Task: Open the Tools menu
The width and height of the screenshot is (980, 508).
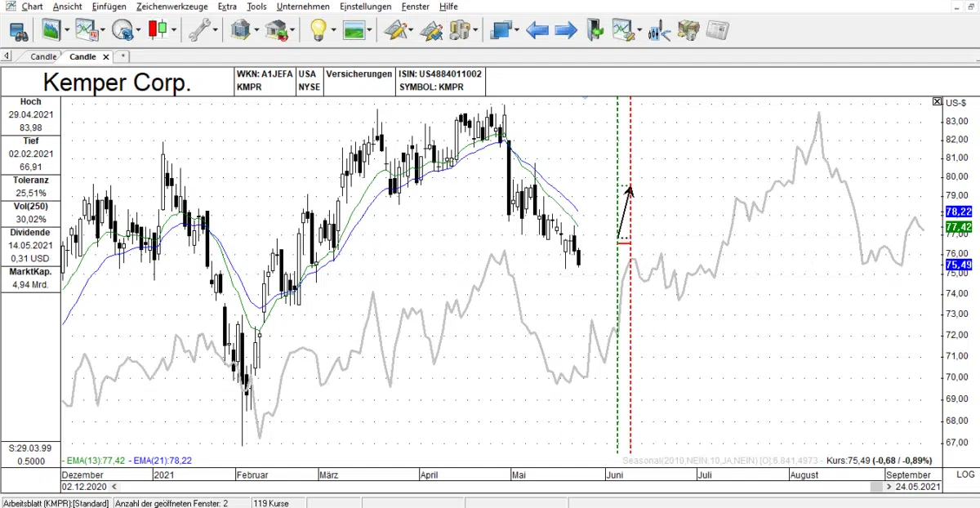Action: (x=256, y=7)
